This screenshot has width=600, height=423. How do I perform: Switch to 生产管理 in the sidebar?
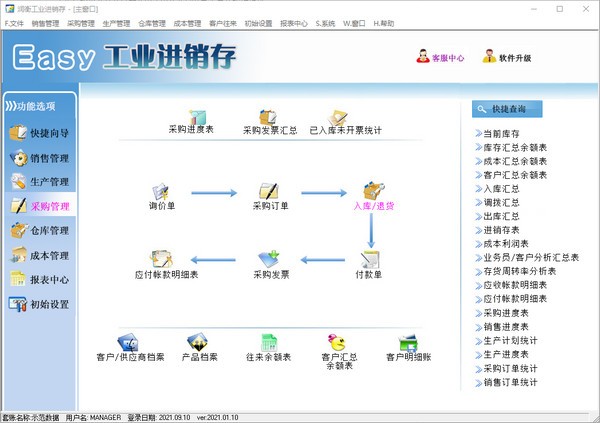(x=39, y=181)
